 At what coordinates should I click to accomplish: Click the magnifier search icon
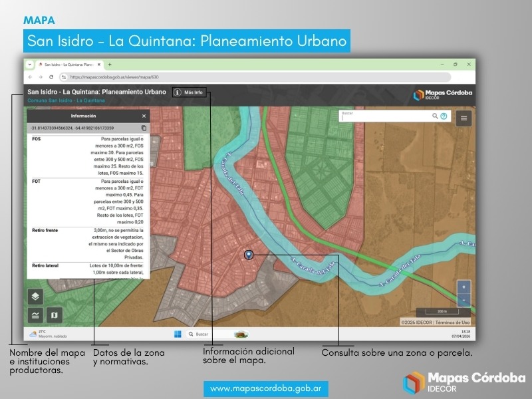tap(436, 116)
